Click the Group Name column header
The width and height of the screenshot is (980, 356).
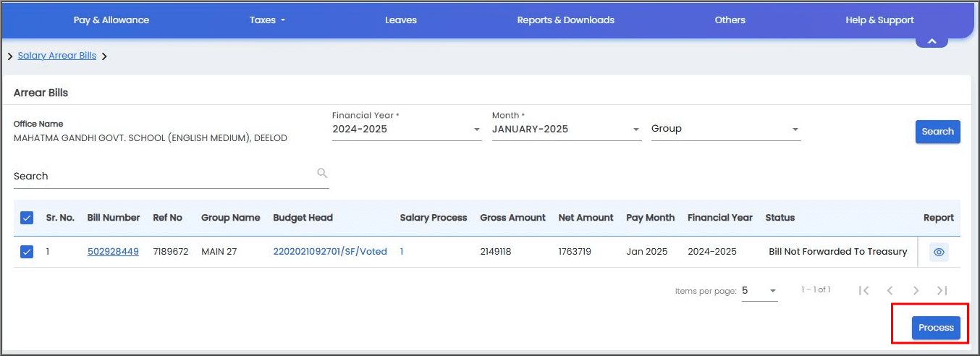point(231,217)
